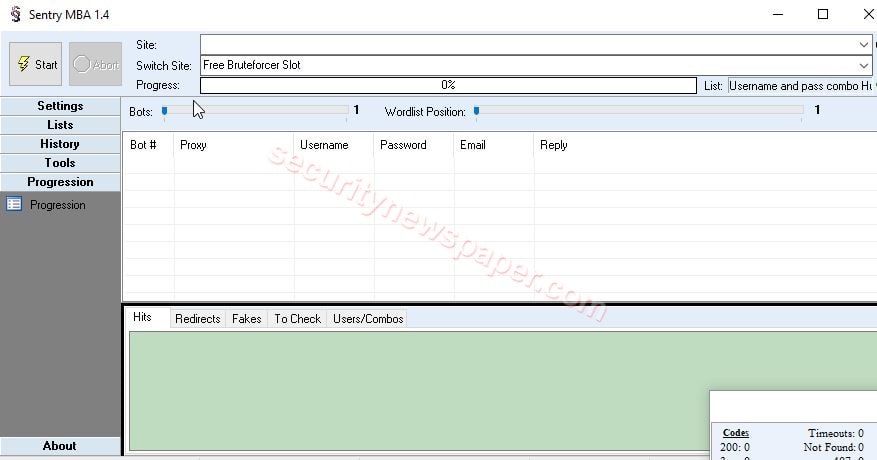
Task: Click the Sentry MBA app icon in title bar
Action: [16, 14]
